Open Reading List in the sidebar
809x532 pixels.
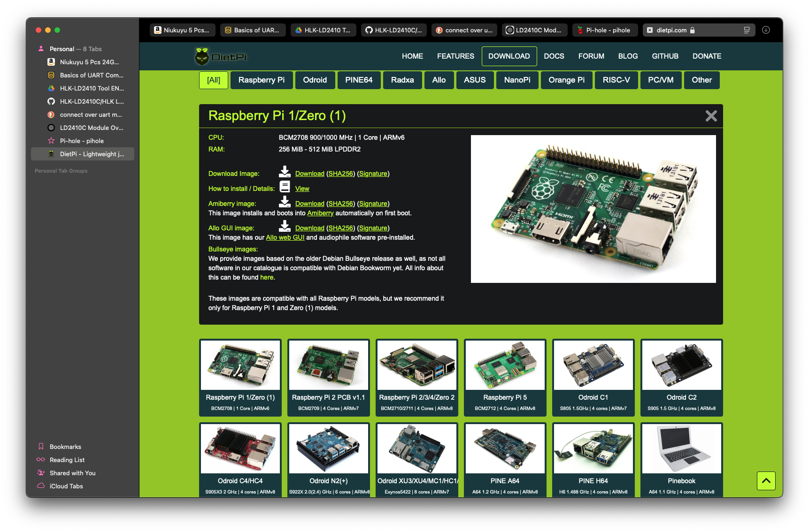(67, 460)
